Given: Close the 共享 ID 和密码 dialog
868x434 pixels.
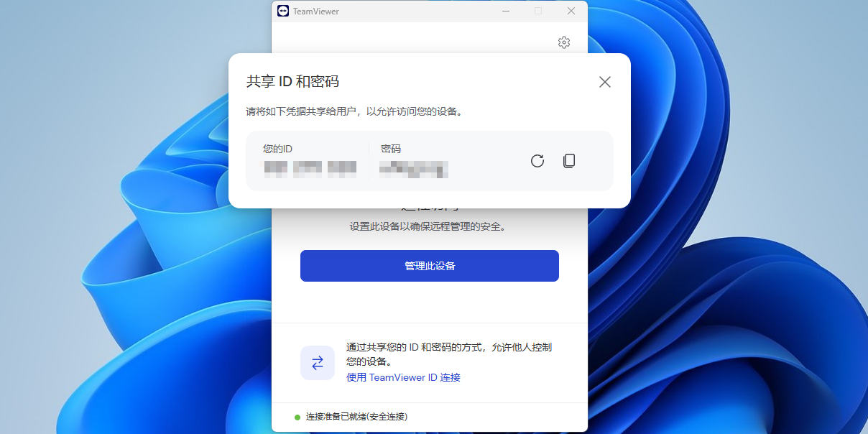Looking at the screenshot, I should pyautogui.click(x=605, y=82).
